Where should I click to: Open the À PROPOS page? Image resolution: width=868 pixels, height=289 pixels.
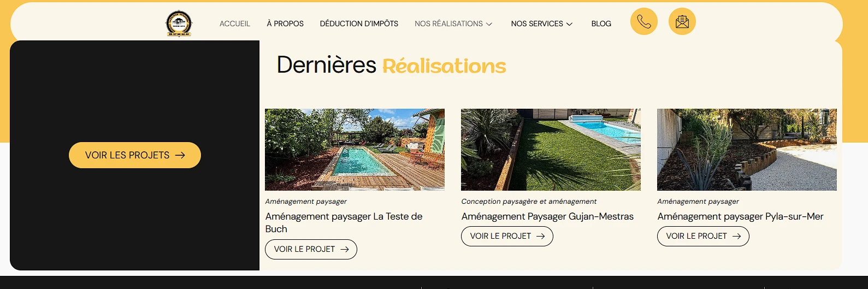tap(285, 23)
